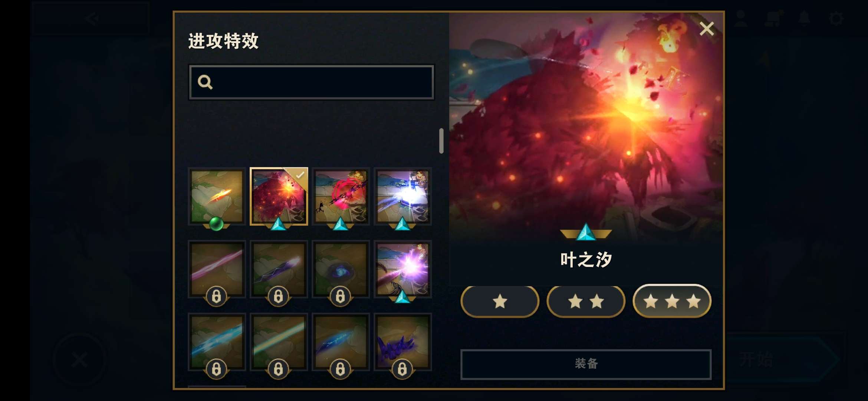Select the two-star tier preview
The width and height of the screenshot is (868, 401).
[x=586, y=301]
